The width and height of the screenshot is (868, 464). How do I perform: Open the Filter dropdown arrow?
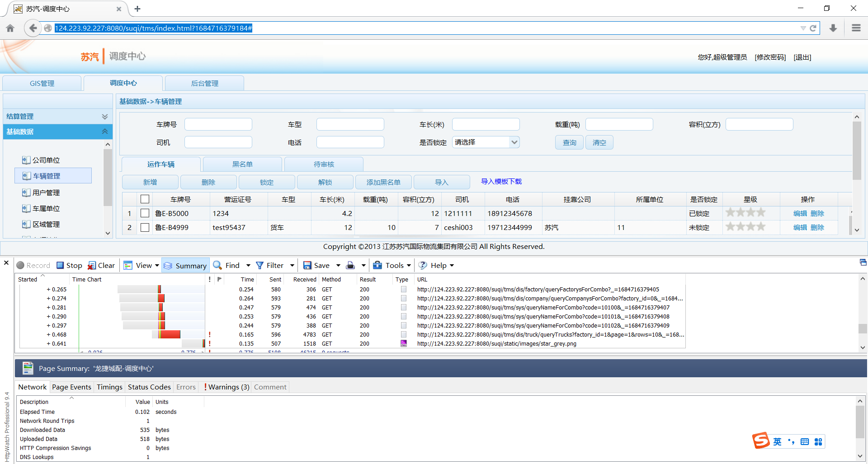[x=292, y=266]
